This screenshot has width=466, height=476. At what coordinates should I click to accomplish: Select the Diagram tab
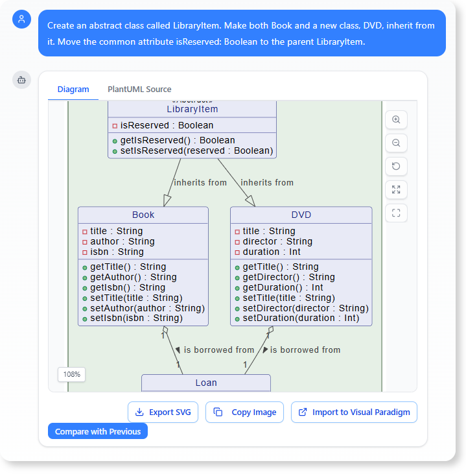[73, 89]
